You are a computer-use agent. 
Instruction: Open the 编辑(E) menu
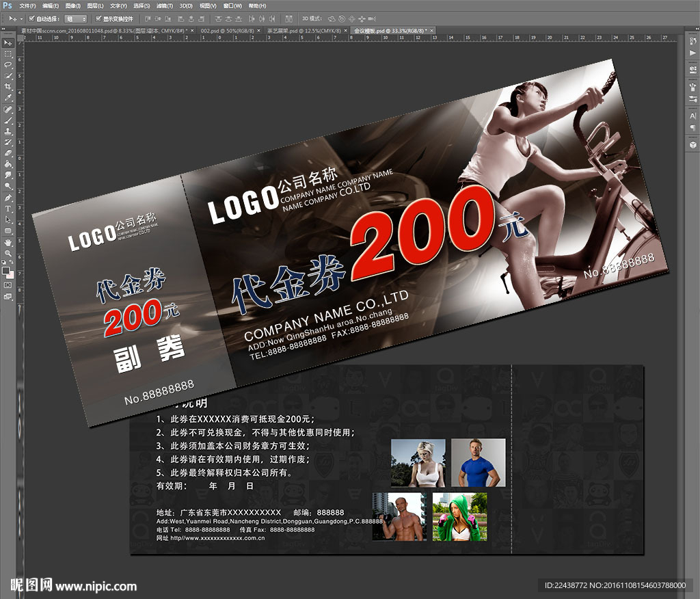point(51,5)
